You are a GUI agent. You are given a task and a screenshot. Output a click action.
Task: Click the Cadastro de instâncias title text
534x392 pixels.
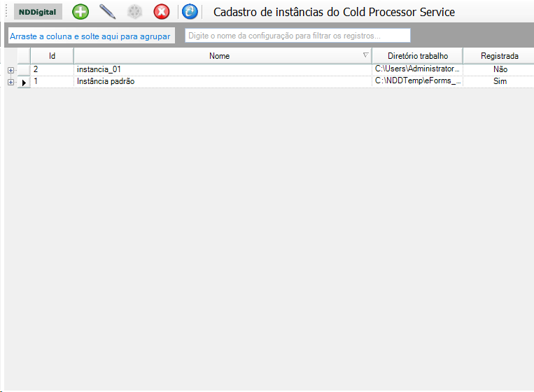pyautogui.click(x=334, y=13)
